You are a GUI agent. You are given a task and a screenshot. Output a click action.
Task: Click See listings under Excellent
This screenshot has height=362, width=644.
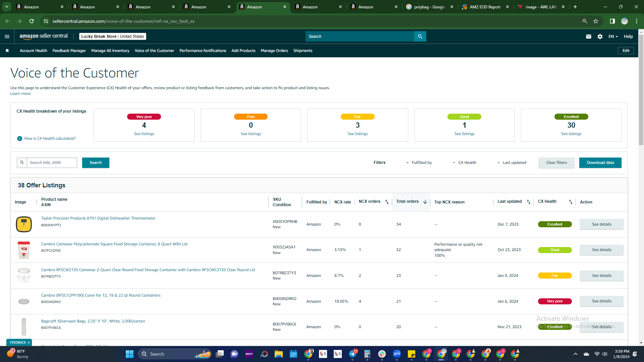pos(571,134)
